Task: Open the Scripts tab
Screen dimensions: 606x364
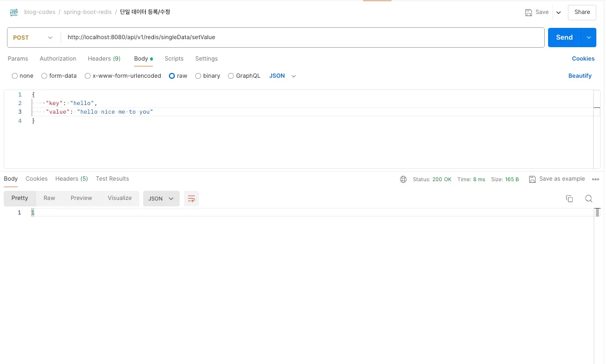Action: [174, 59]
